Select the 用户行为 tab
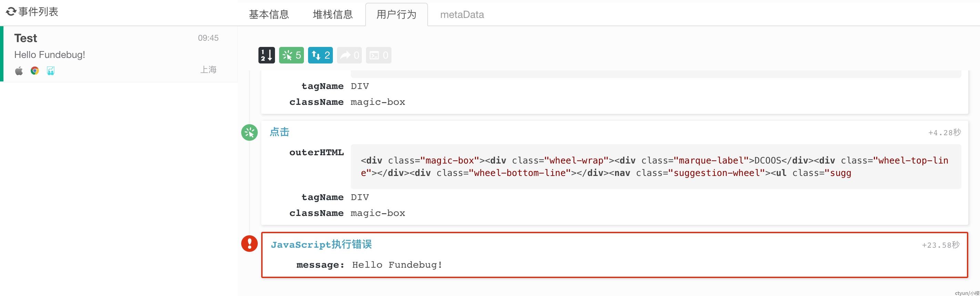This screenshot has height=296, width=980. pos(396,14)
